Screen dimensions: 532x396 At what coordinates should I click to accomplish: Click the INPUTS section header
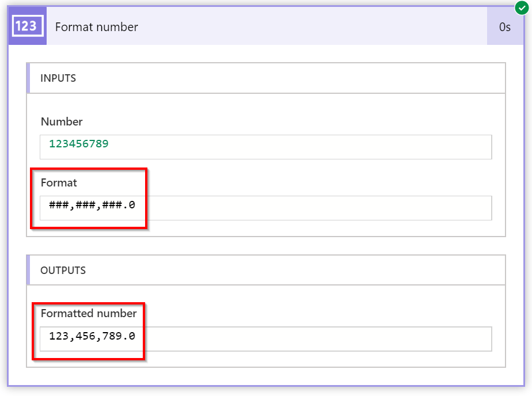point(58,78)
